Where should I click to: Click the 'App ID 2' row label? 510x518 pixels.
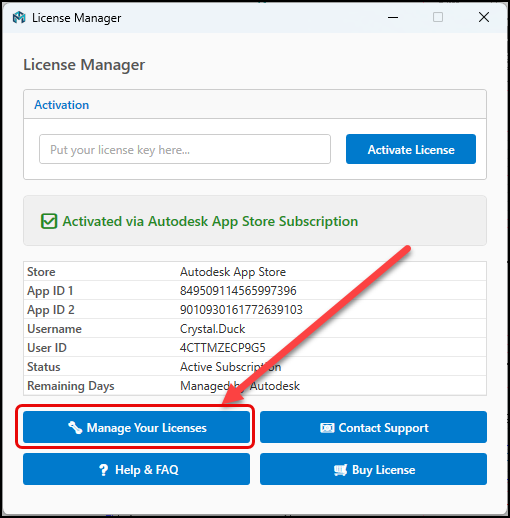51,310
